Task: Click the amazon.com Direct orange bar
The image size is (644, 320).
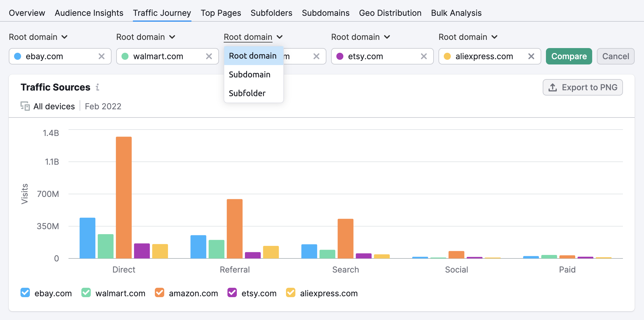Action: point(124,198)
